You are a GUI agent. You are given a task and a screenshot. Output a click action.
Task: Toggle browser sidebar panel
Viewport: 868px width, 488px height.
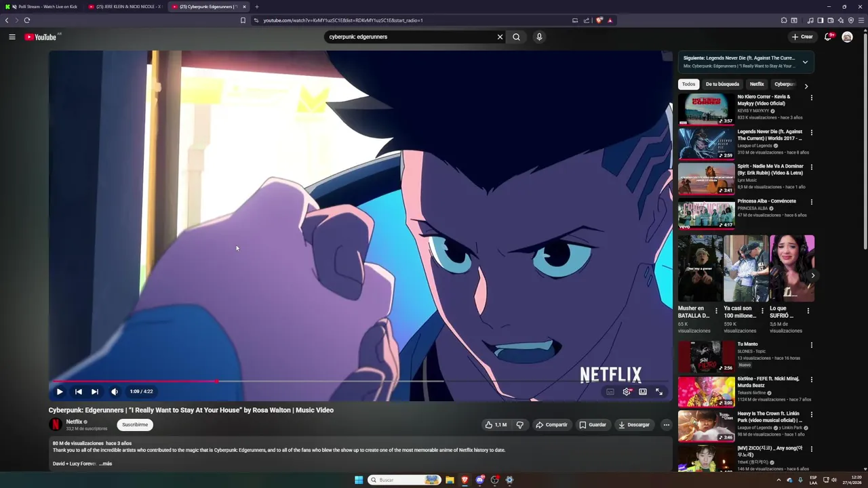(820, 20)
